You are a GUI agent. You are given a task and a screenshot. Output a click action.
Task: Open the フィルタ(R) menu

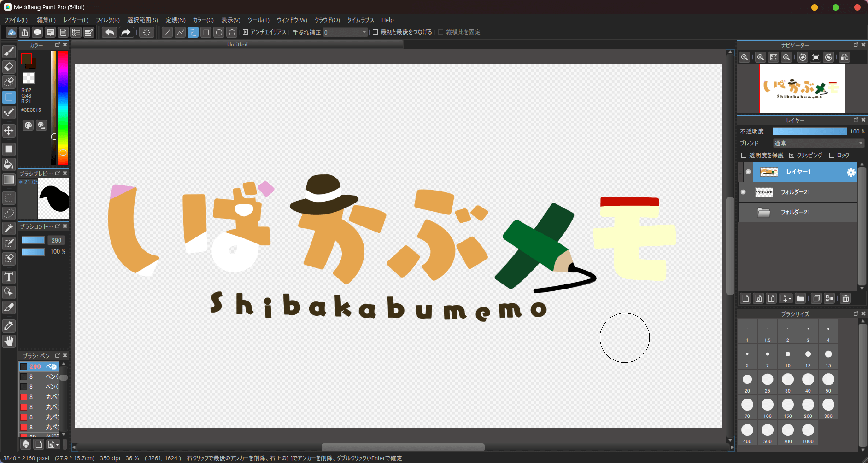click(107, 20)
